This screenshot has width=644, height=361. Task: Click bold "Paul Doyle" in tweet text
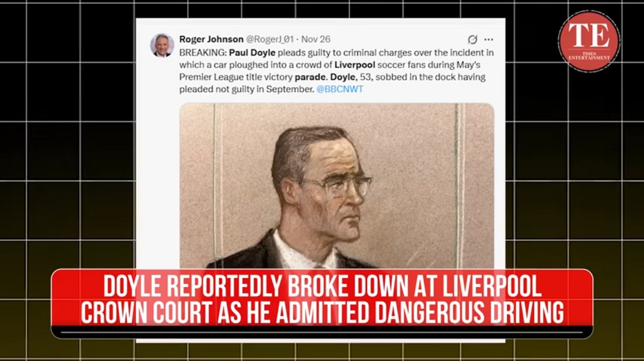click(252, 53)
